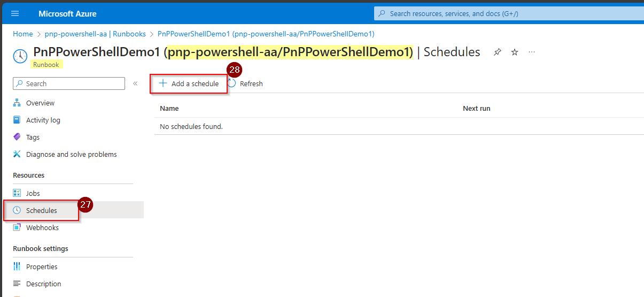The height and width of the screenshot is (297, 644).
Task: Open Webhooks under Resources
Action: 42,227
